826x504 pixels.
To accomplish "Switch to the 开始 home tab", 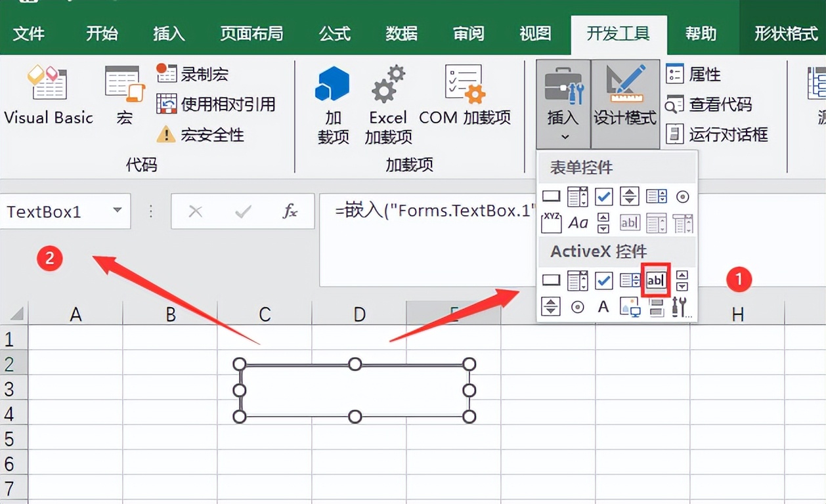I will point(102,33).
